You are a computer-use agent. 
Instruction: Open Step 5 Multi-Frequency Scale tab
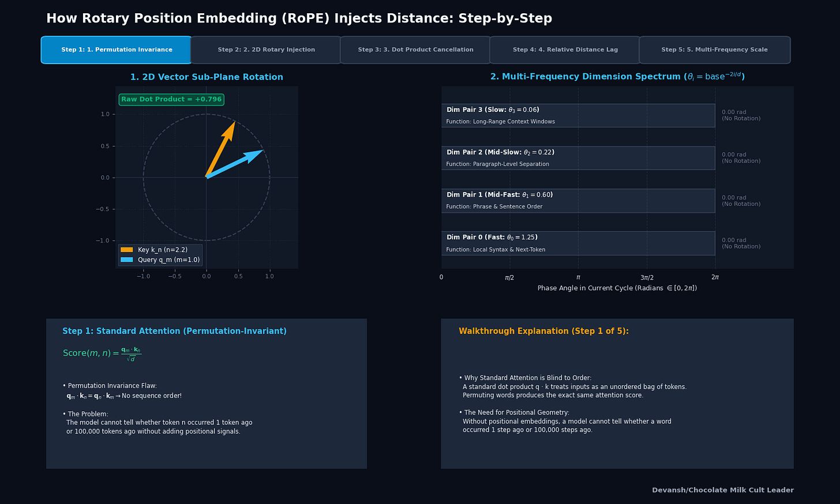coord(714,50)
